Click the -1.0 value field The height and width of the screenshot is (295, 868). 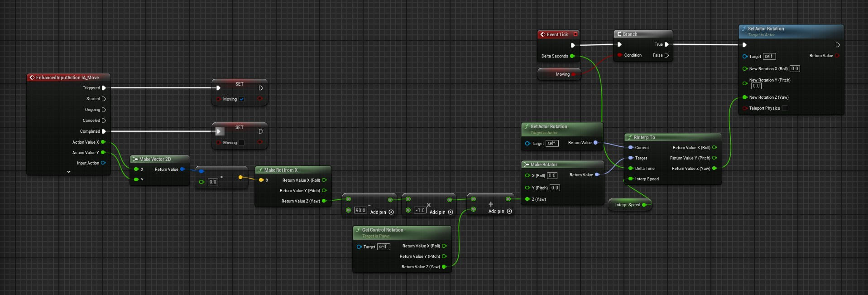[x=420, y=210]
